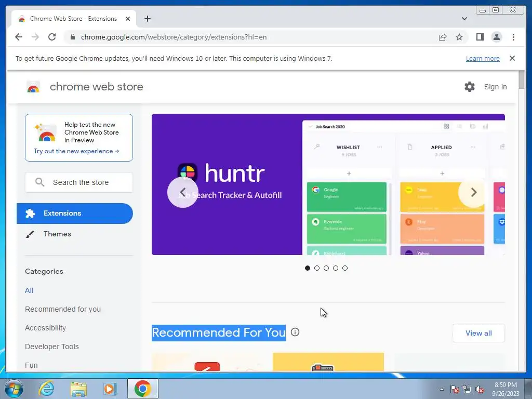532x399 pixels.
Task: Open Chrome's three-dot menu
Action: [513, 37]
